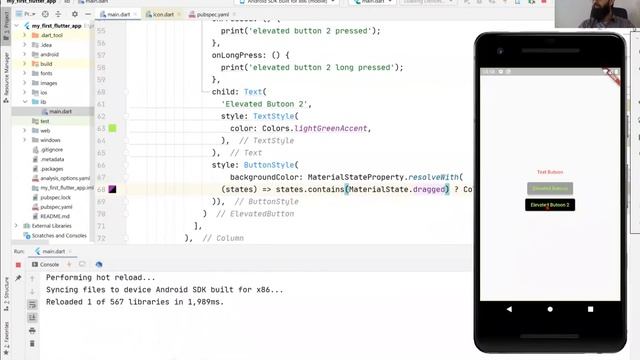Open the Structure side tab
Viewport: 640px width, 360px height.
point(6,294)
